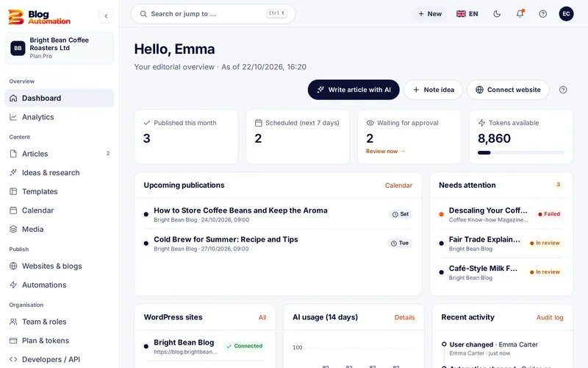The height and width of the screenshot is (368, 588).
Task: Open the Calendar link in Upcoming publications
Action: pos(398,185)
